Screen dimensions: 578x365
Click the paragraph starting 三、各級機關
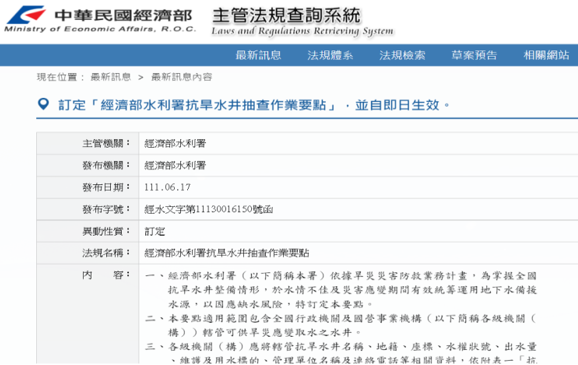tap(341, 353)
